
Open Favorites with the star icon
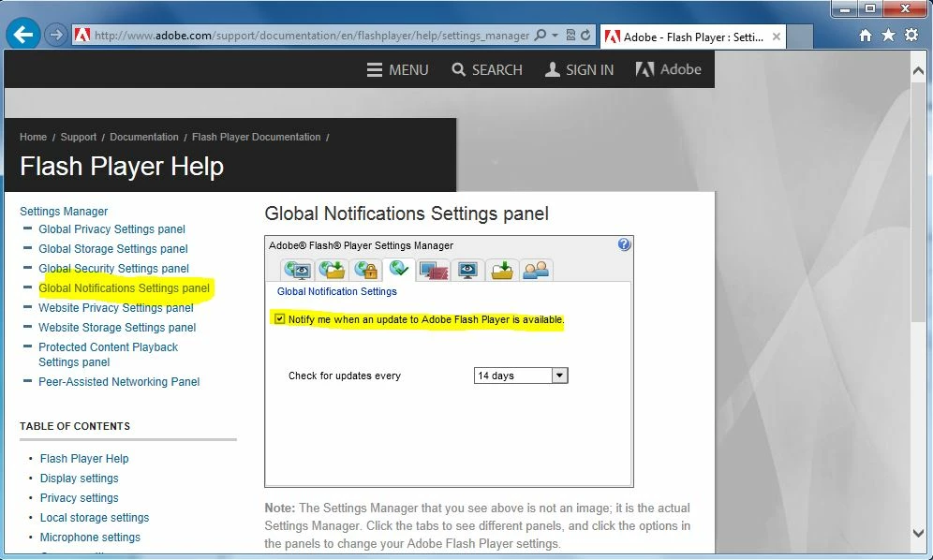[x=888, y=35]
